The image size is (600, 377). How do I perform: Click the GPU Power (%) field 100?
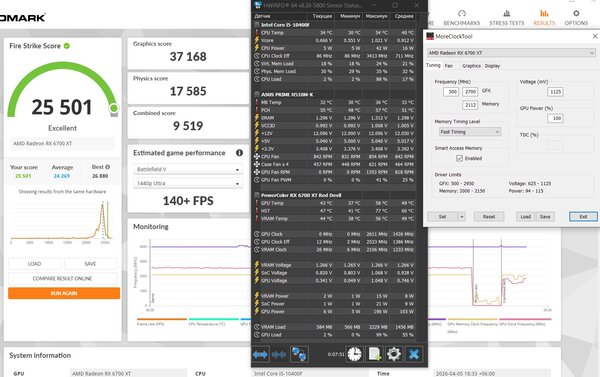(x=555, y=118)
